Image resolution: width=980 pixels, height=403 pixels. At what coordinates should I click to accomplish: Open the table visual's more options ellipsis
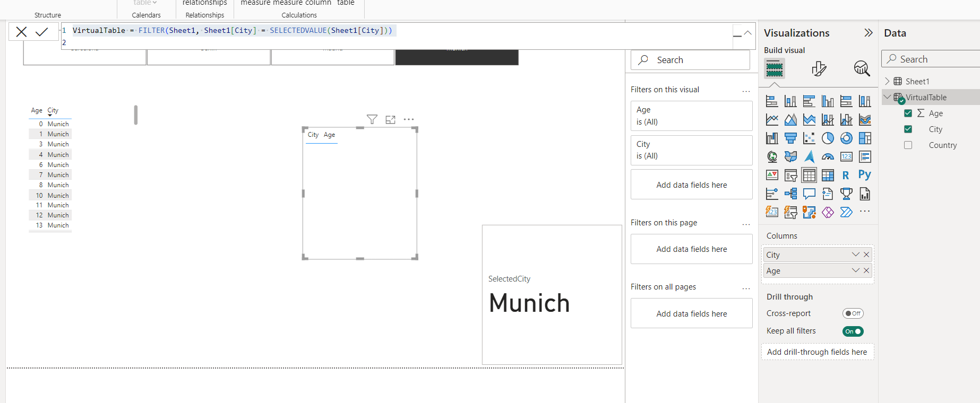[408, 119]
